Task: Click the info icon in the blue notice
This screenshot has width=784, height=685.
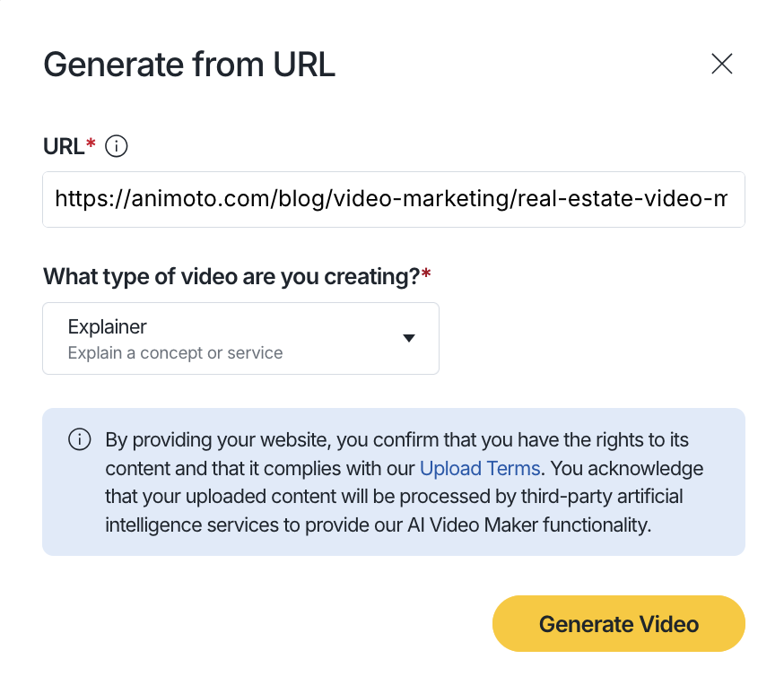Action: coord(80,439)
